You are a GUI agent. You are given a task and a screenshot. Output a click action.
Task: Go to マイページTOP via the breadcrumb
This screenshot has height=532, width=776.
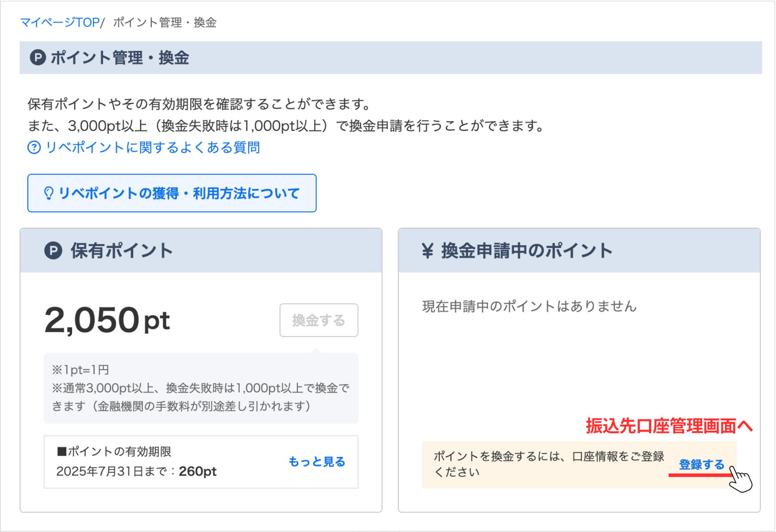coord(60,23)
